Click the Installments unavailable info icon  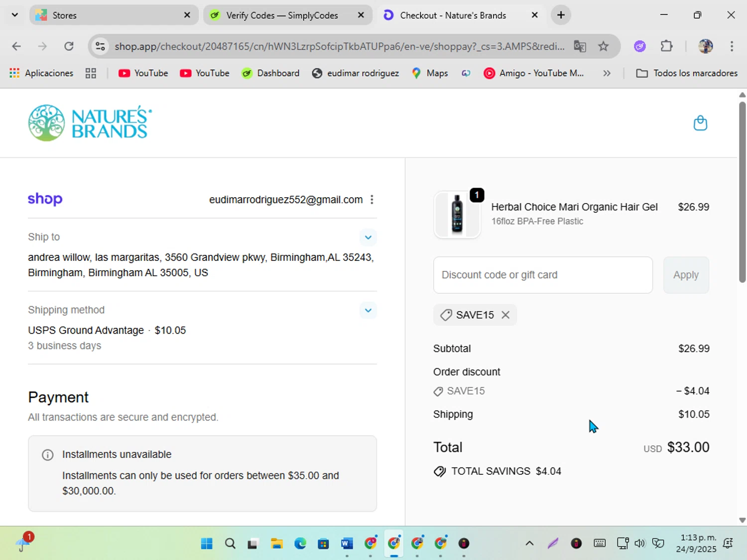point(48,455)
